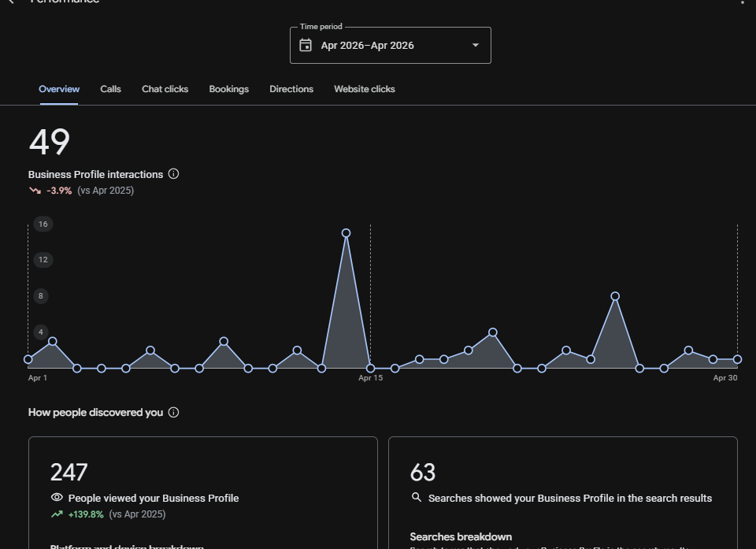
Task: Select the Directions tab
Action: [x=291, y=89]
